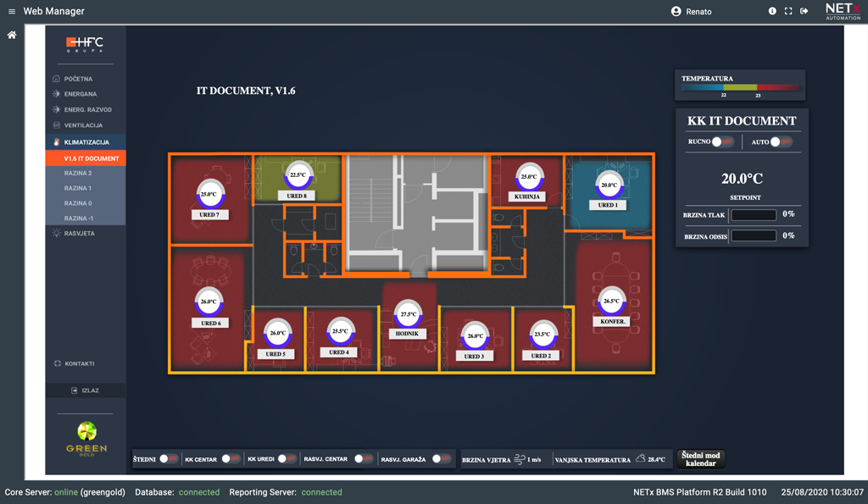Select RAZINA 2 in sidebar submenu
Screen dimensions: 868x504
[78, 173]
